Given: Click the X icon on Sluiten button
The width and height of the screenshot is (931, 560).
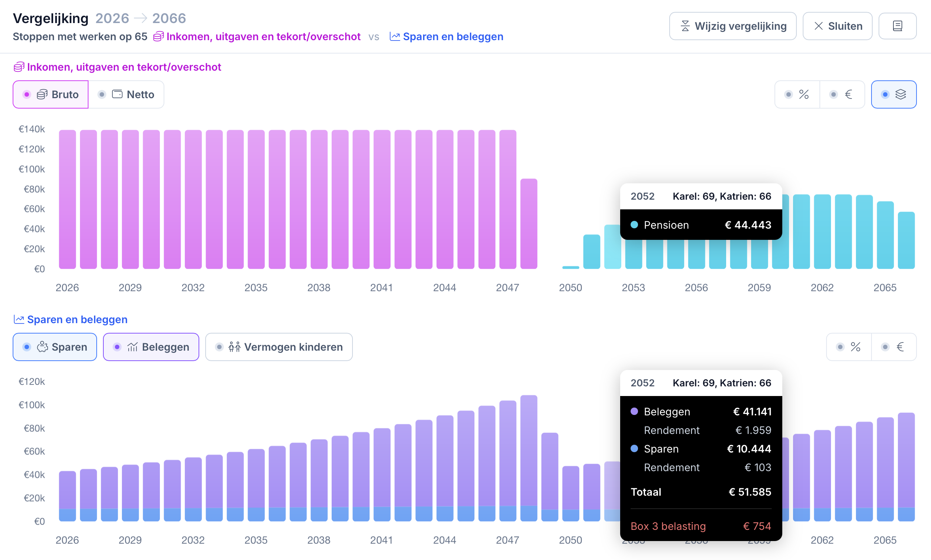Looking at the screenshot, I should click(x=818, y=26).
